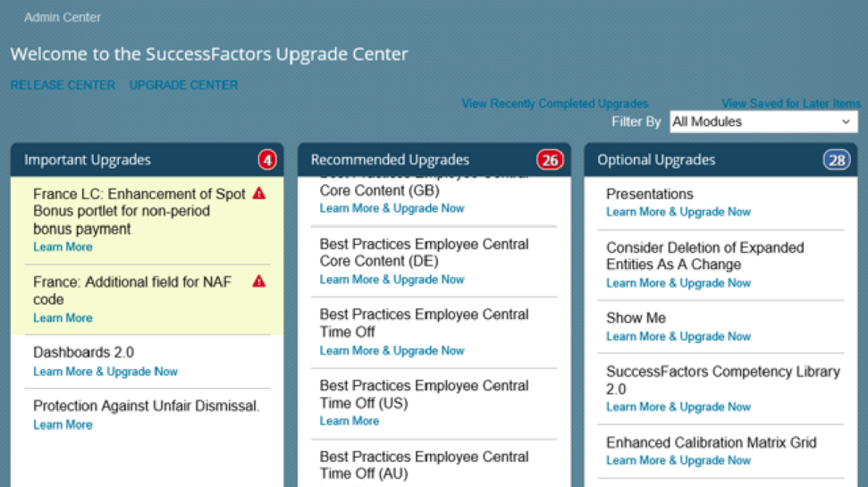Image resolution: width=868 pixels, height=487 pixels.
Task: Upgrade SuccessFactors Competency Library 2.0 via its link
Action: 678,407
